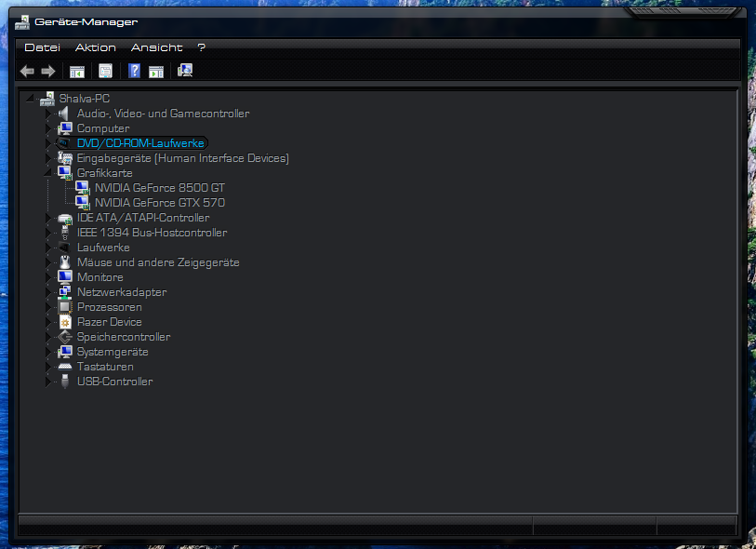
Task: Collapse the Shalva-PC root node
Action: [x=30, y=99]
